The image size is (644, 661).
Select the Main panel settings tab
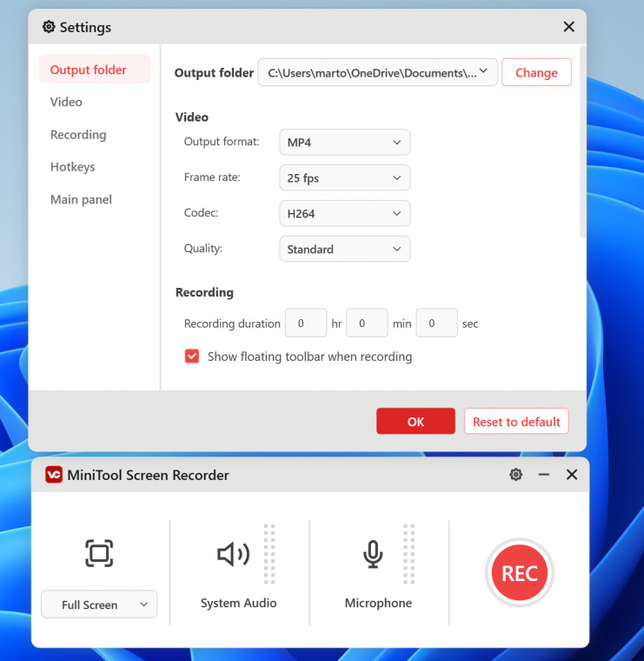click(81, 200)
